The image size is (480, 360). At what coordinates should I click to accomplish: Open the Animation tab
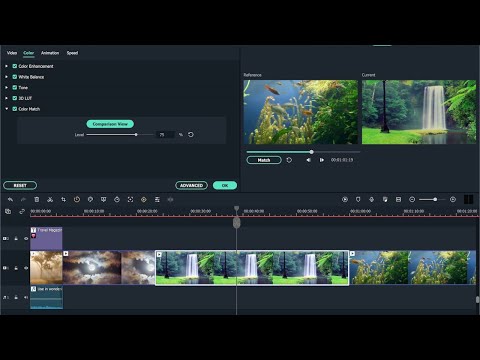[50, 53]
